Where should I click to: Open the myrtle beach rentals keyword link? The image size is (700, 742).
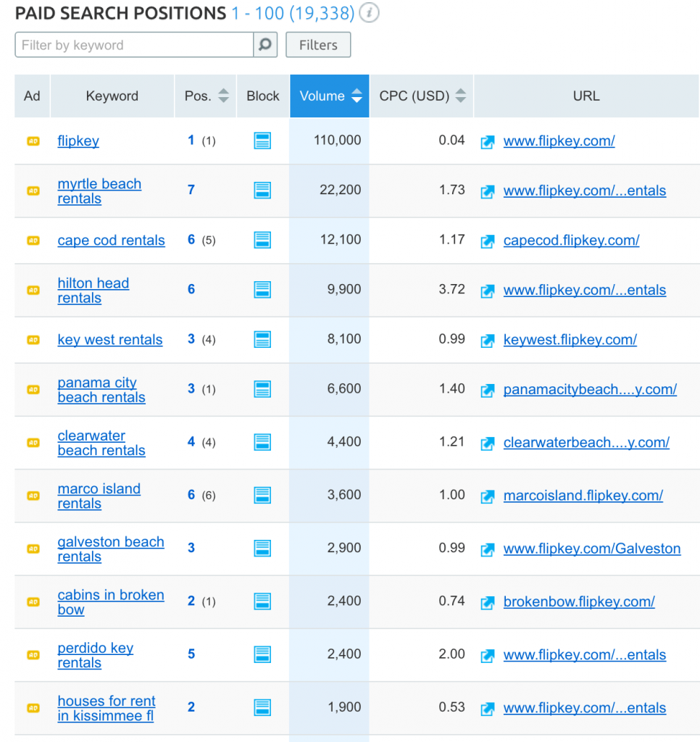tap(99, 191)
